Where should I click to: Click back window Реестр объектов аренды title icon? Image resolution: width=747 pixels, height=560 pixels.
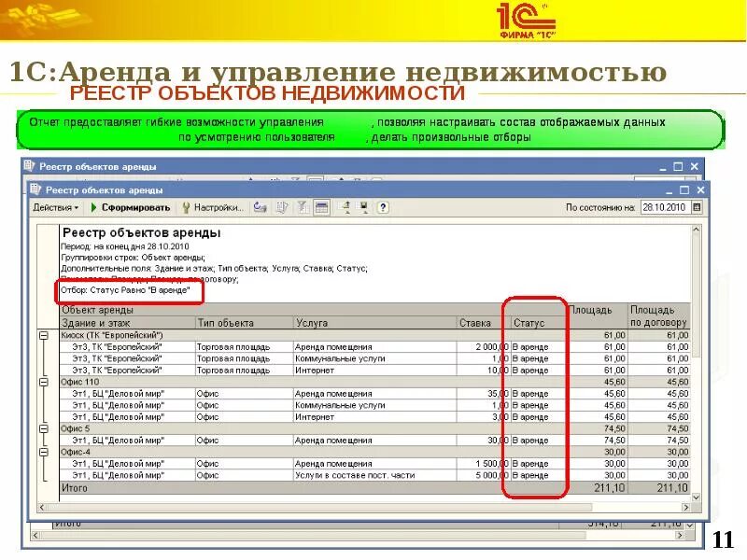29,166
